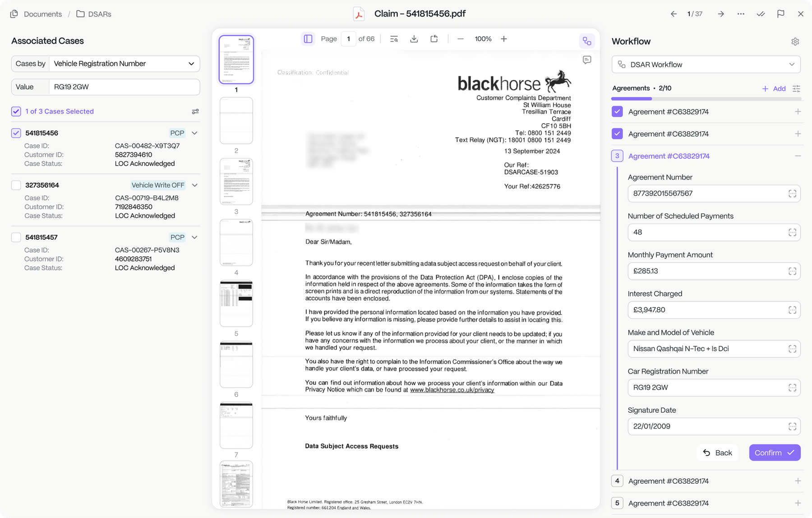812x518 pixels.
Task: Check case 327356164 checkbox
Action: [16, 185]
